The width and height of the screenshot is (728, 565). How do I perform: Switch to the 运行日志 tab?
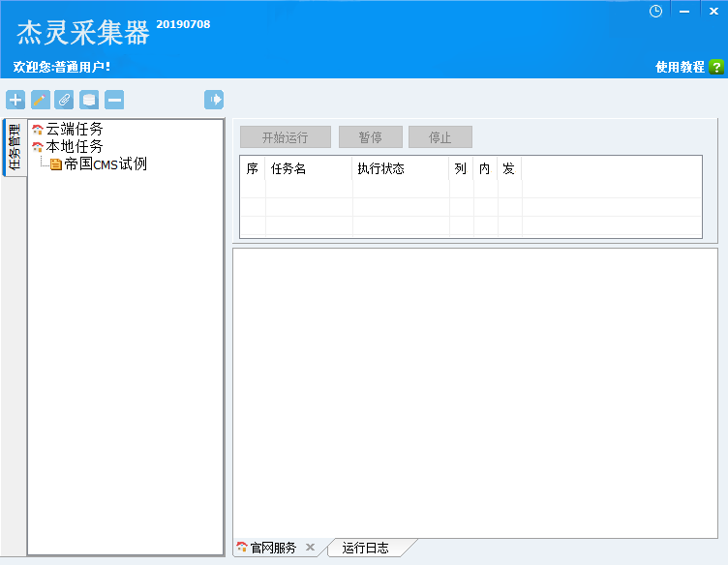tap(365, 548)
